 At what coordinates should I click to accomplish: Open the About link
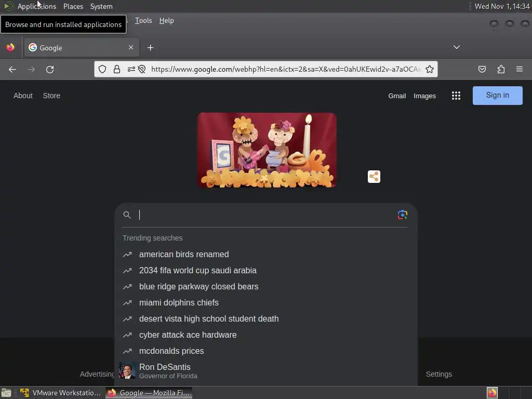(x=23, y=96)
